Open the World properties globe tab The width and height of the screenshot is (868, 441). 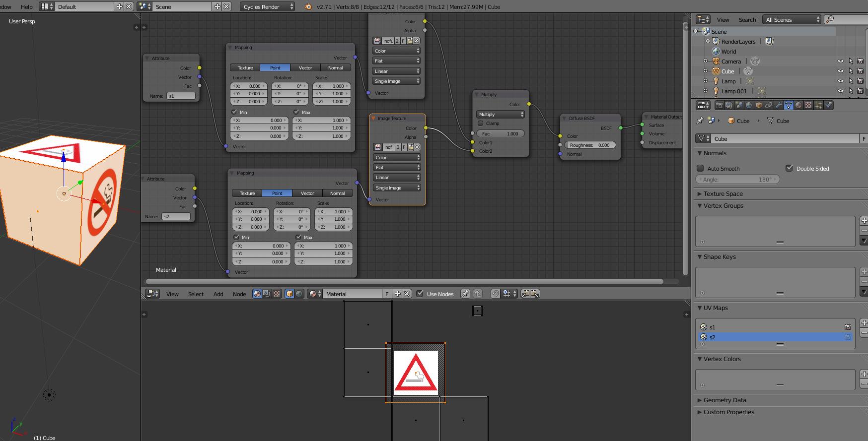pos(749,105)
